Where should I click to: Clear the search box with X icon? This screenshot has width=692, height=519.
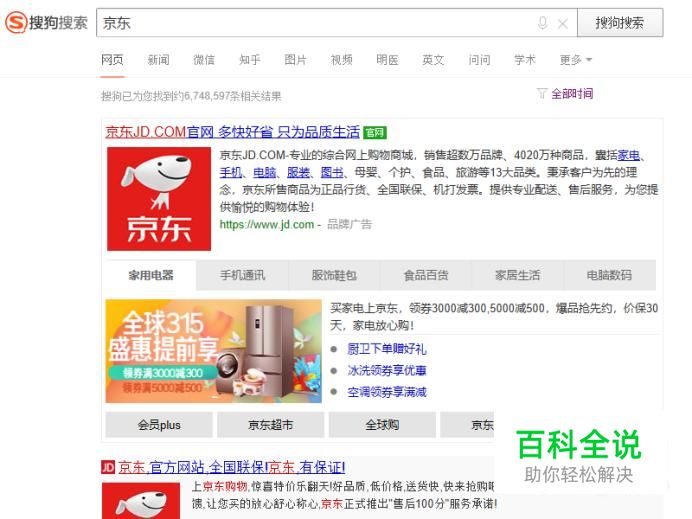click(x=563, y=23)
